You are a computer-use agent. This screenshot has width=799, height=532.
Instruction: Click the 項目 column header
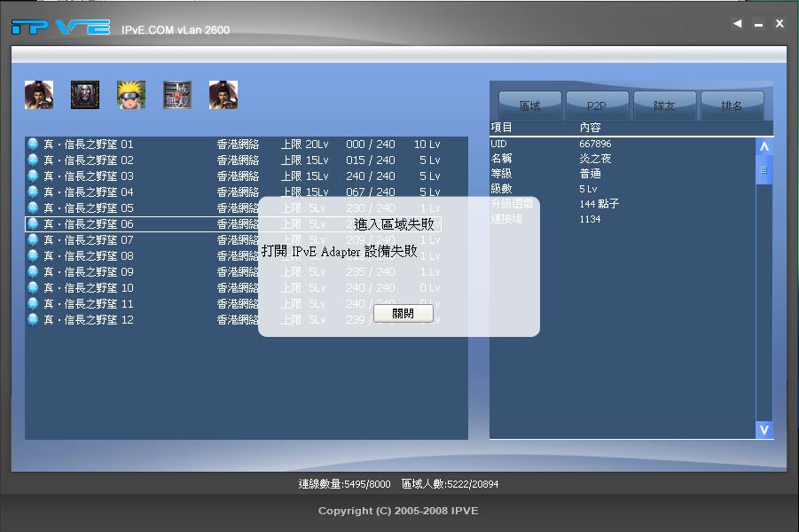[501, 127]
